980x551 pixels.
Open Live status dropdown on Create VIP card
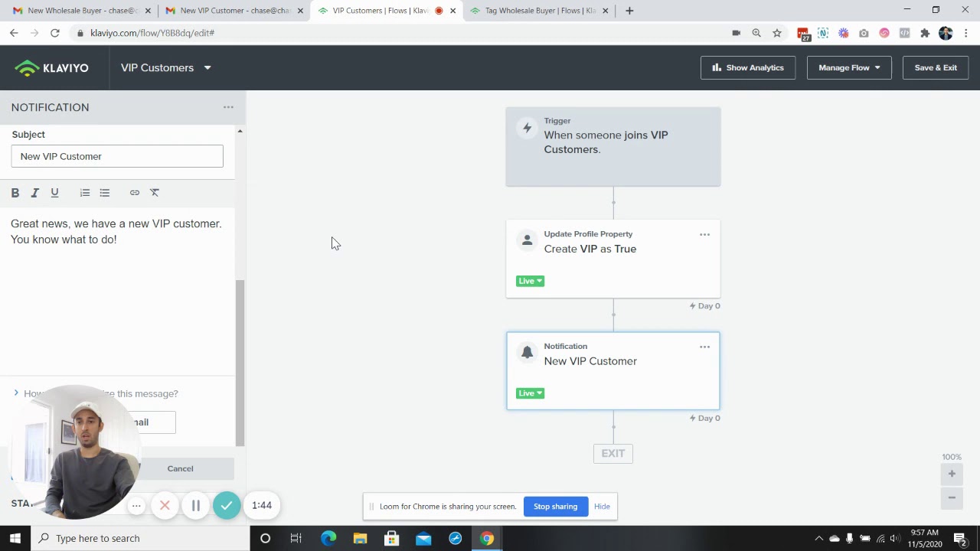pyautogui.click(x=530, y=281)
